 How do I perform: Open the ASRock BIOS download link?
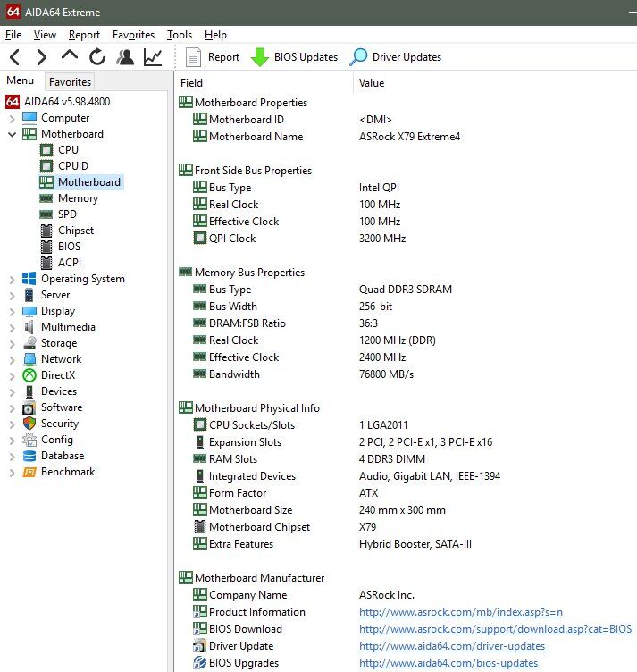point(495,629)
